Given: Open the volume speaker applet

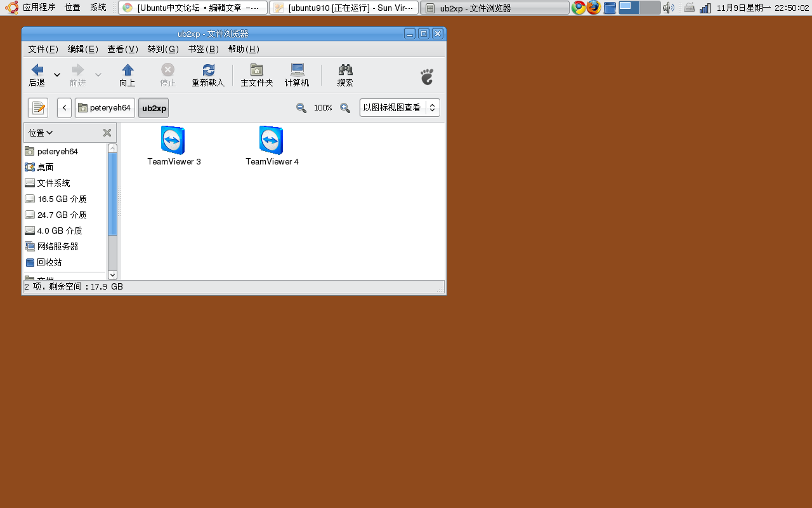Looking at the screenshot, I should (669, 8).
